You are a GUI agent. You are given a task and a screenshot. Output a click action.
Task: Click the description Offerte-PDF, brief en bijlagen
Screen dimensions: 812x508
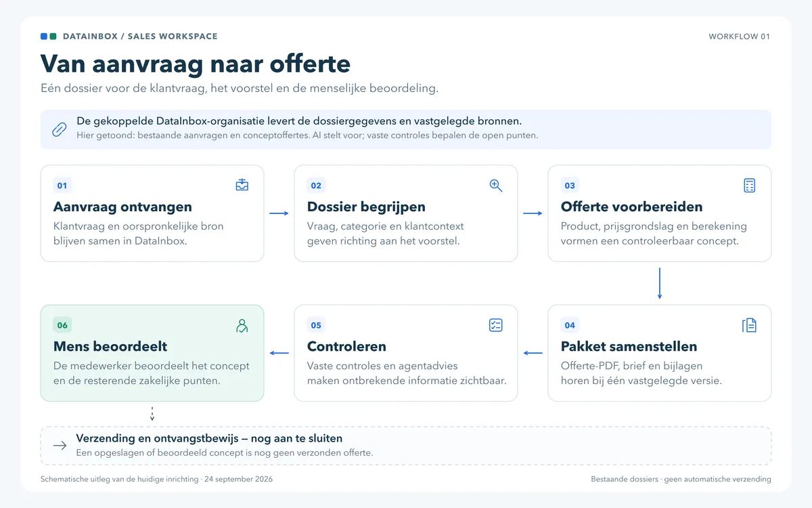tap(641, 373)
